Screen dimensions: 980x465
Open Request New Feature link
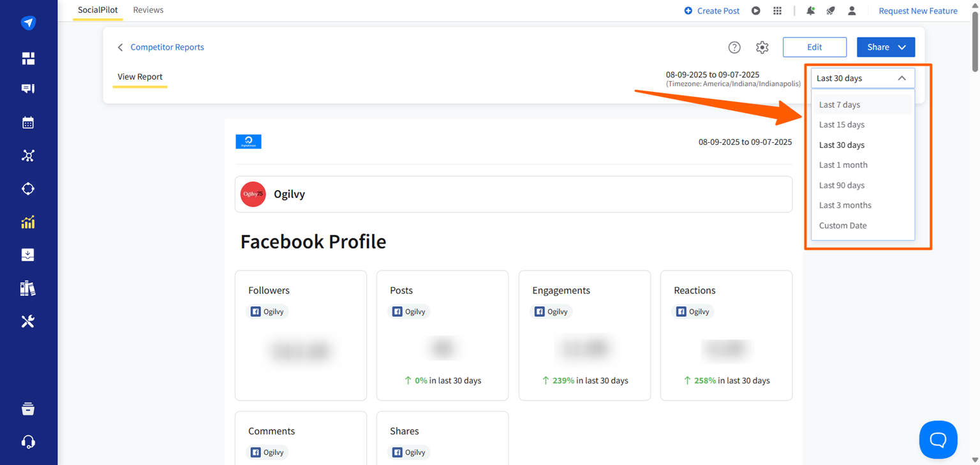[918, 11]
